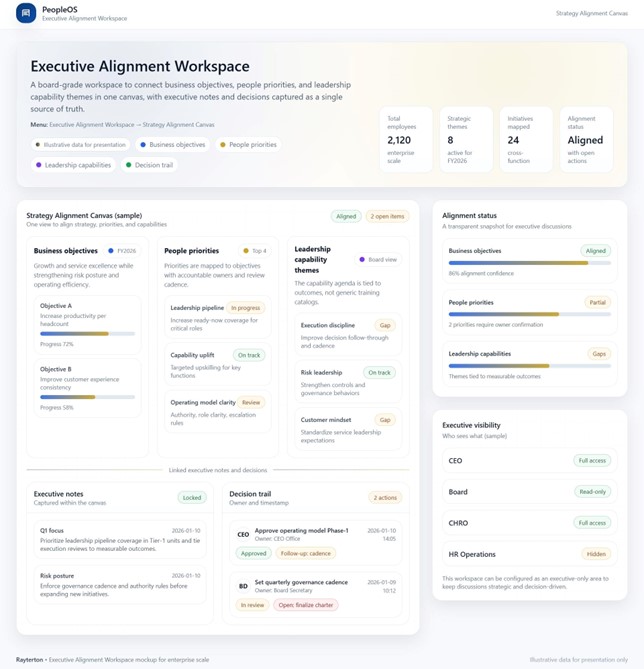Click the PeopleOS logo icon

click(26, 13)
